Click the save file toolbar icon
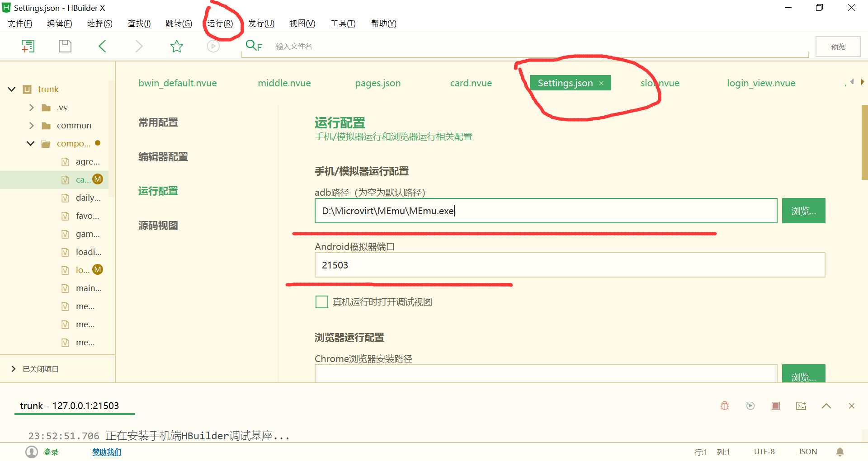 pos(65,46)
